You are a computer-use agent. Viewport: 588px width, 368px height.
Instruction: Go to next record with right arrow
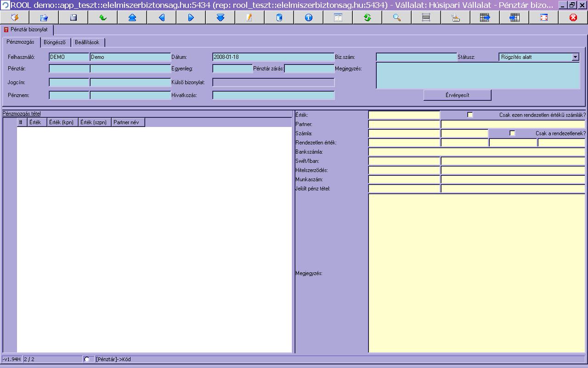[x=191, y=17]
